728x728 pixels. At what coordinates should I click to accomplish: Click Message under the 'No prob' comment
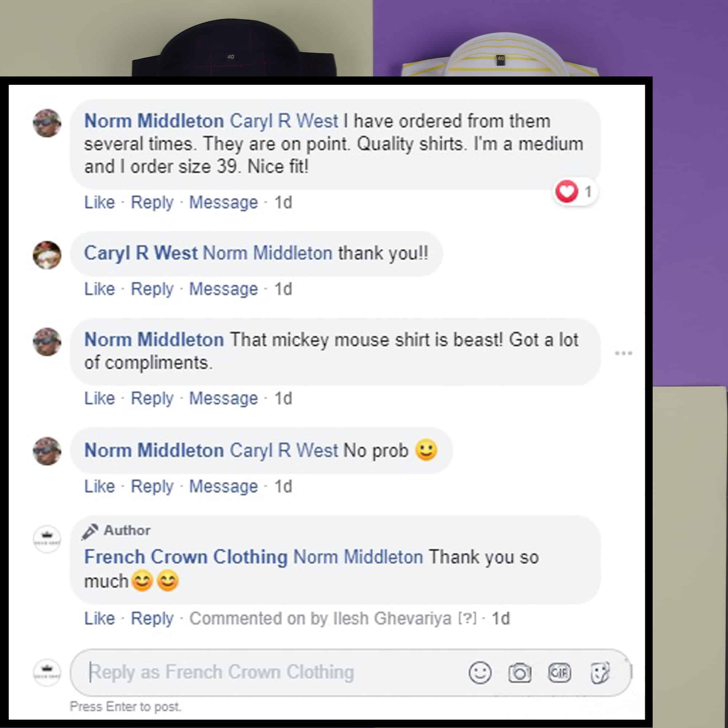[223, 486]
